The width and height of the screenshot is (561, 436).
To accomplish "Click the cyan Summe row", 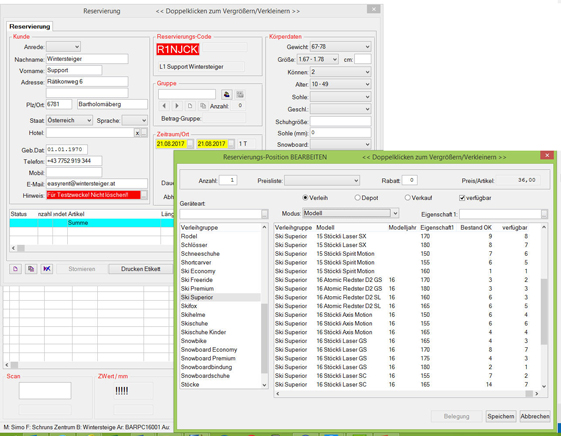I will (x=91, y=223).
